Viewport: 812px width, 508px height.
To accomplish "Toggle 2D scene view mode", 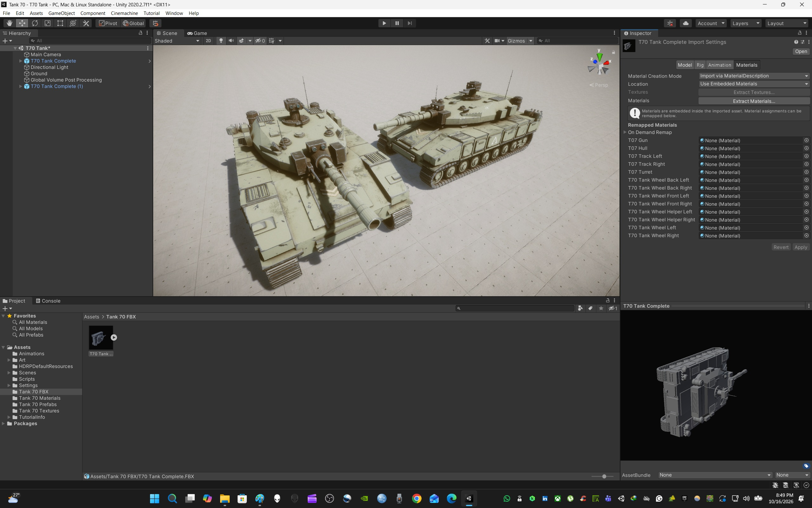I will click(208, 41).
